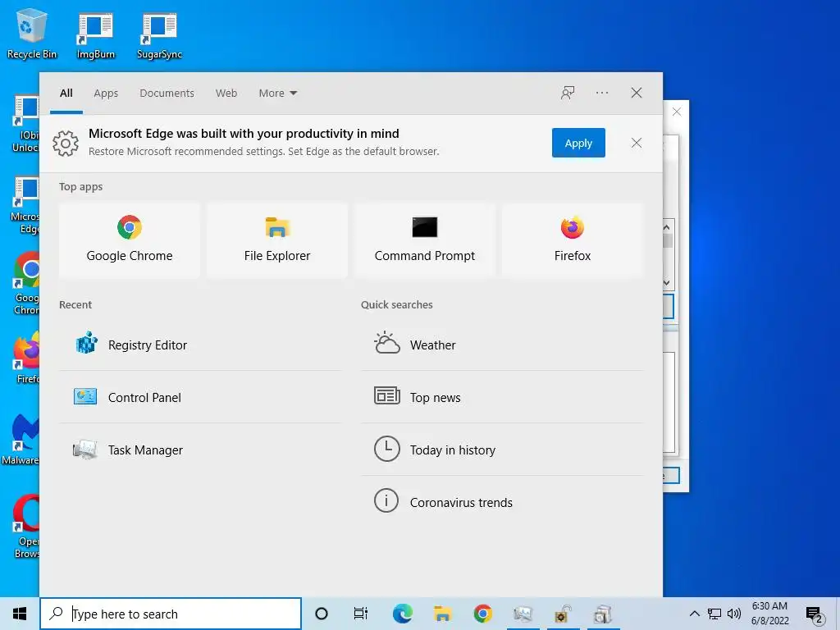Select the Opera Browser desktop shortcut

25,526
